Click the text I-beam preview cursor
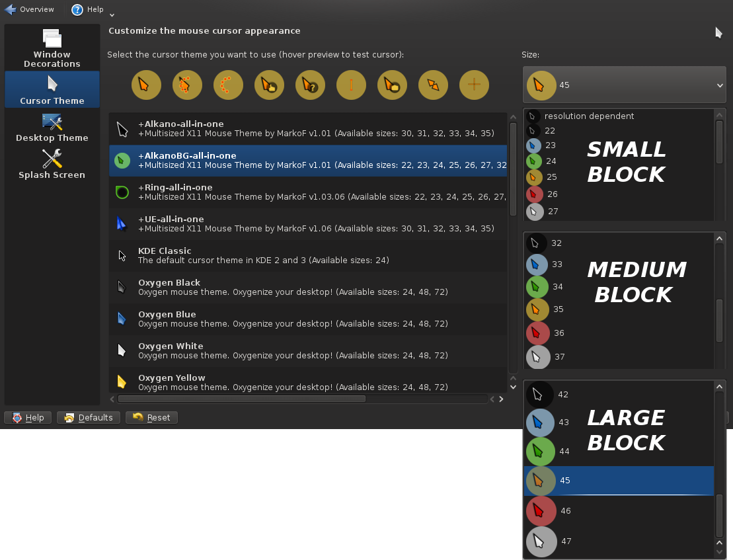 351,85
